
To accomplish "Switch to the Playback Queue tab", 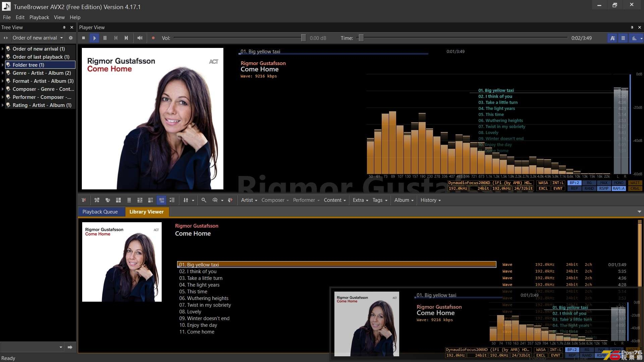I will pyautogui.click(x=100, y=211).
